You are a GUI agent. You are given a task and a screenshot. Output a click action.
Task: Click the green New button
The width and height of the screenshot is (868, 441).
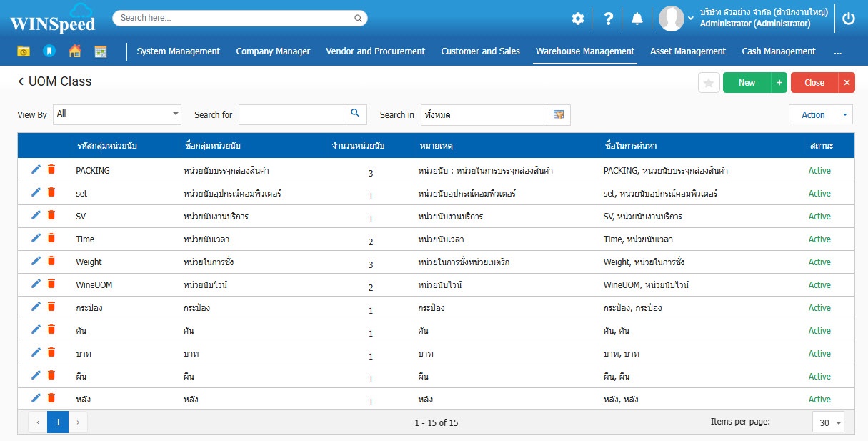pyautogui.click(x=747, y=83)
